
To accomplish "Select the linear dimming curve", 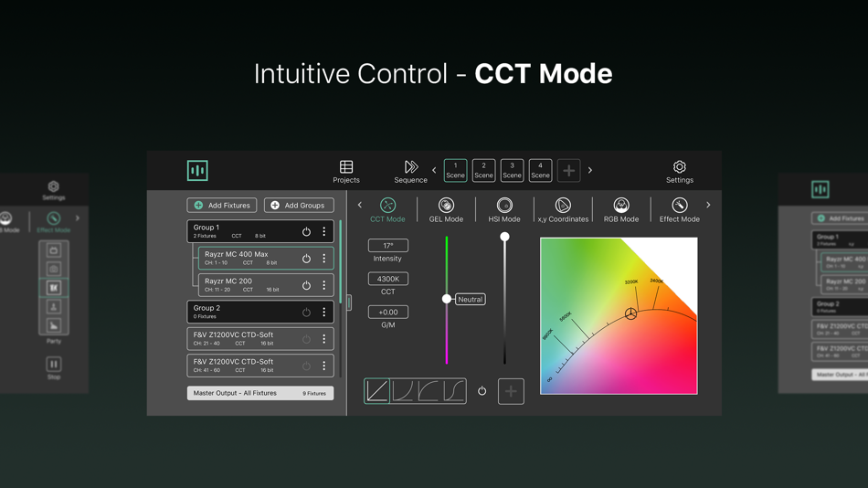I will [x=377, y=391].
